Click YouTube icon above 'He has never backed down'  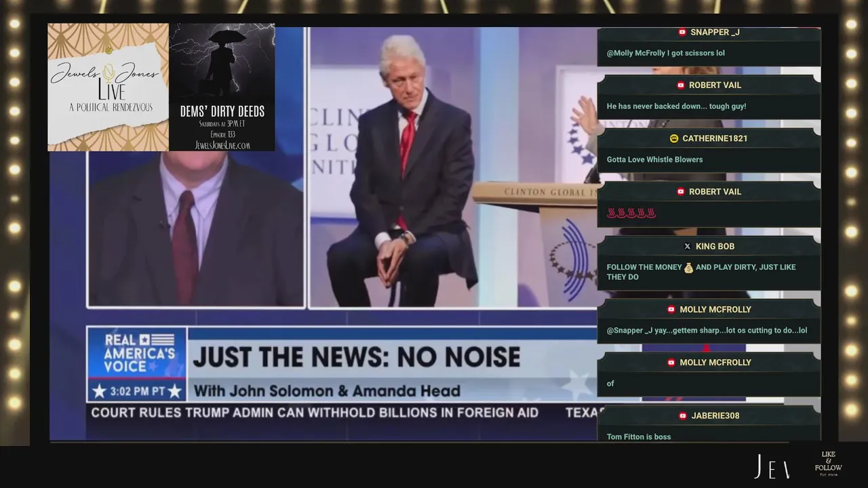pos(681,85)
